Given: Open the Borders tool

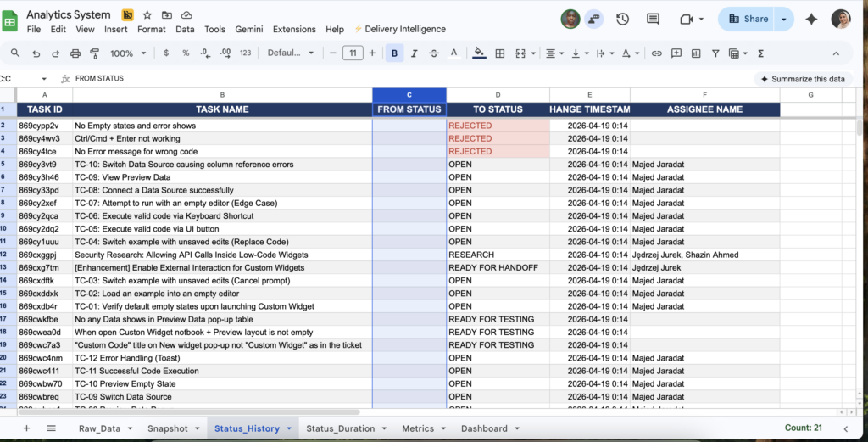Looking at the screenshot, I should (x=500, y=53).
